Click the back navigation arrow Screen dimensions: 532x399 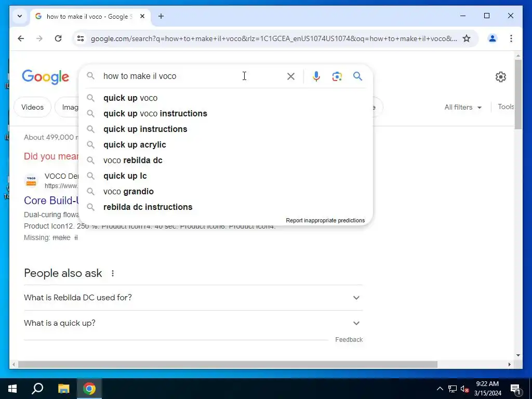(x=21, y=38)
